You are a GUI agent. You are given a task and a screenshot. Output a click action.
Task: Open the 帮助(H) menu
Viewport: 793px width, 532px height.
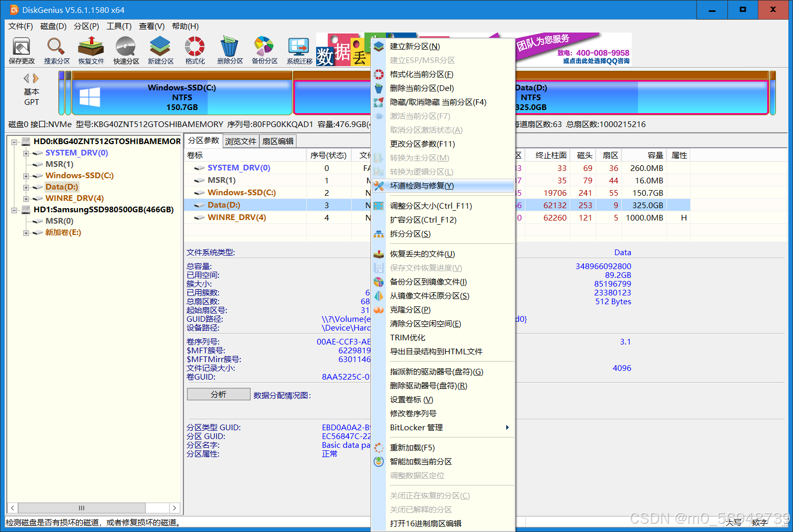(x=185, y=26)
